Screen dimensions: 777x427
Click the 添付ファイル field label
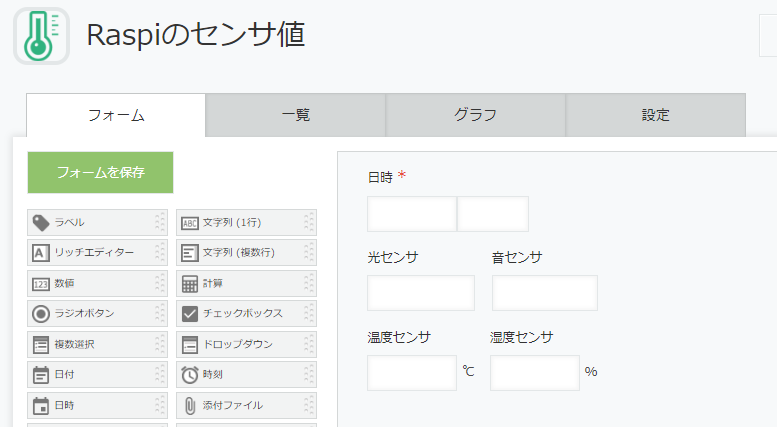[233, 405]
